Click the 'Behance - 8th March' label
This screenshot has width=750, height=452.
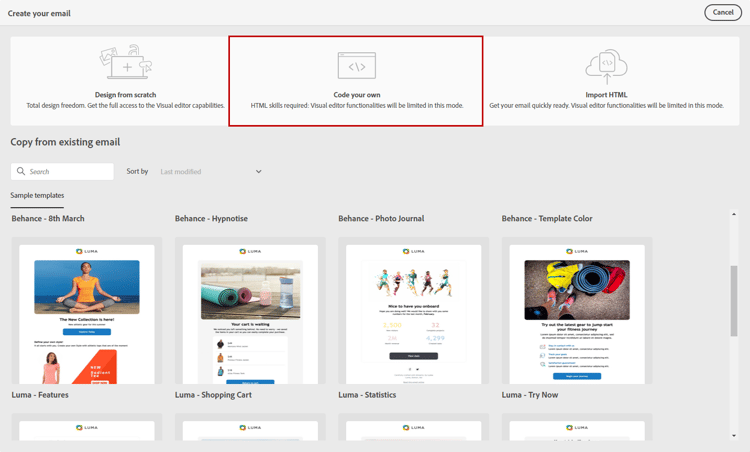pyautogui.click(x=48, y=219)
